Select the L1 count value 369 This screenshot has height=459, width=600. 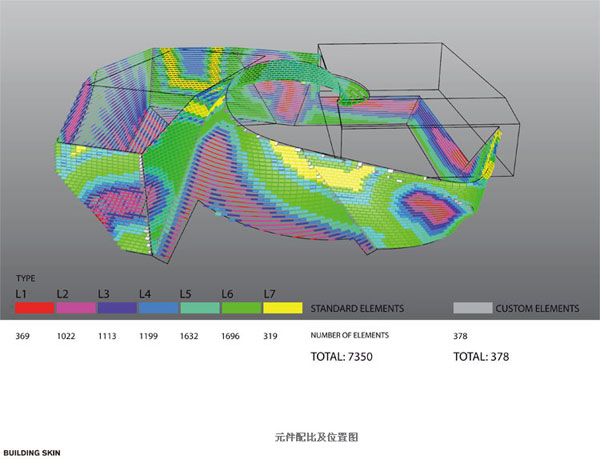(24, 337)
